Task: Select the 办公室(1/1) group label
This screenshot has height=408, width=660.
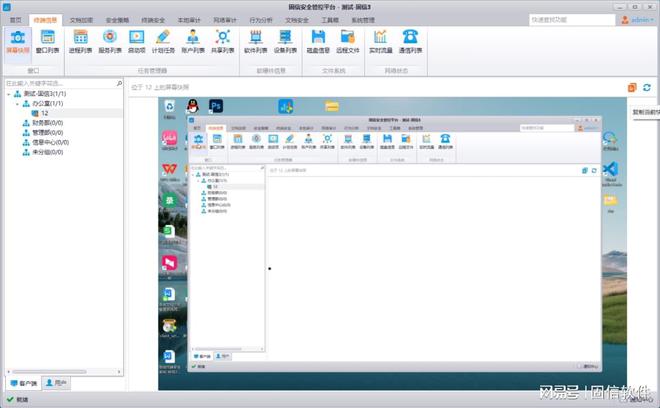Action: point(48,104)
